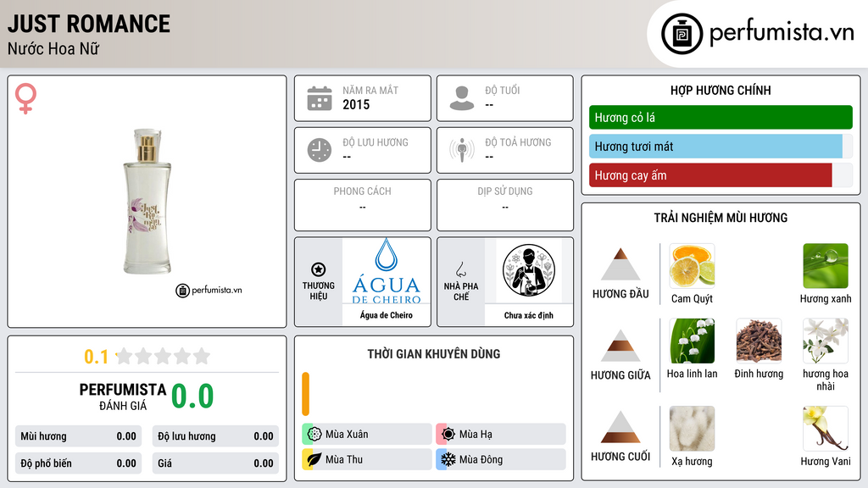Click the Độ lưu hương score row
Viewport: 868px width, 488px height.
215,436
